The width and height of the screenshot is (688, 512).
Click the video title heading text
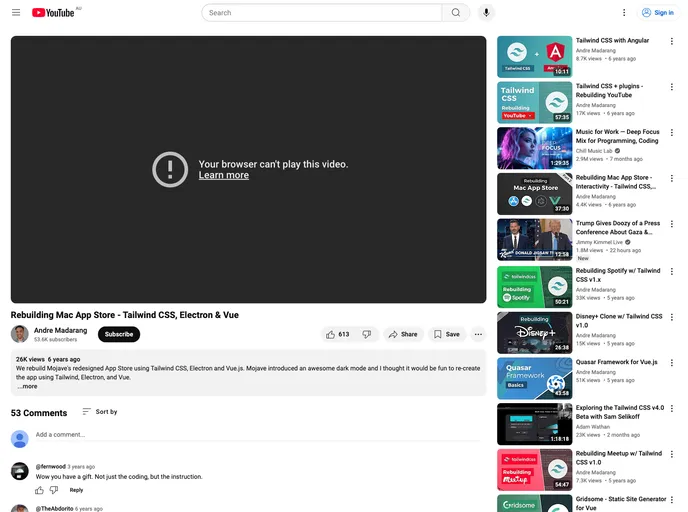point(125,315)
